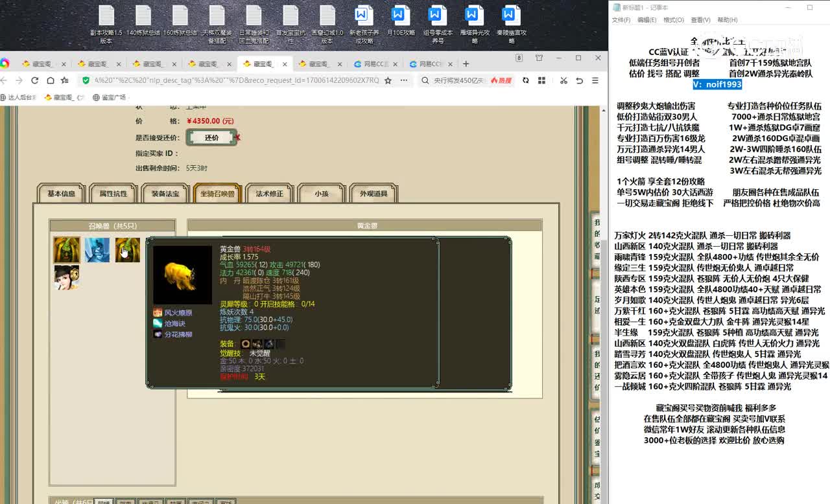
Task: Open browser hamburger main menu
Action: 595,80
